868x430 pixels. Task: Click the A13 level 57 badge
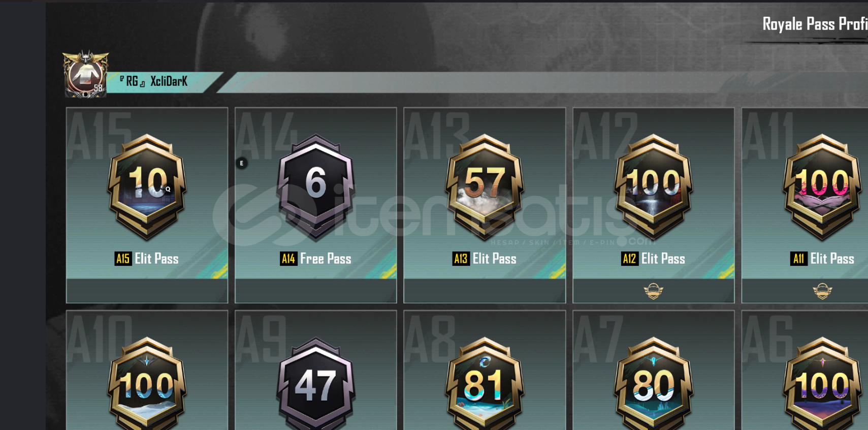pos(485,187)
